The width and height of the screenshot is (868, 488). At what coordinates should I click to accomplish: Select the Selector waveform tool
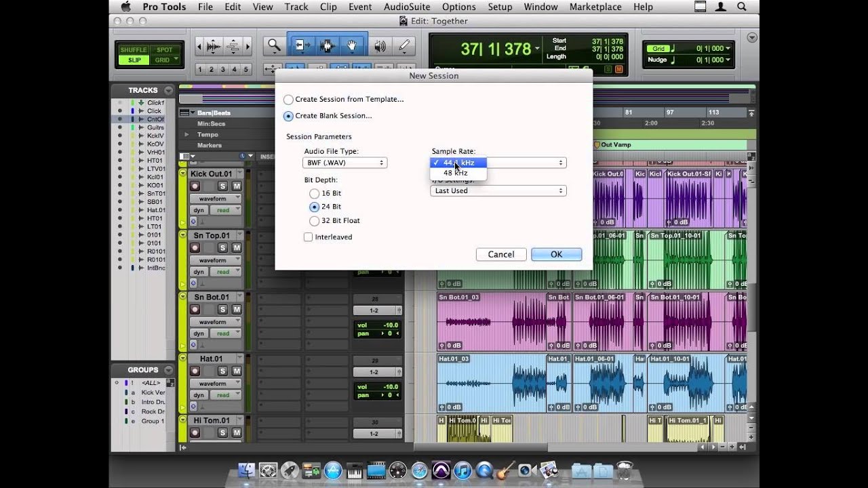(x=328, y=46)
